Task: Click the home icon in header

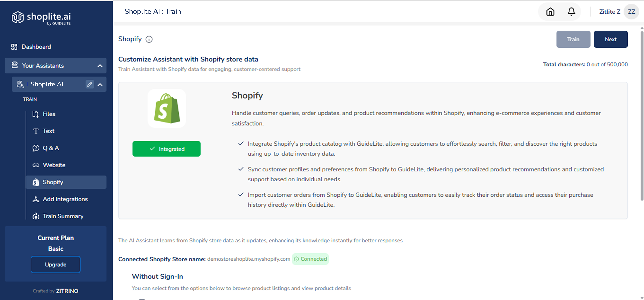Action: [x=550, y=12]
